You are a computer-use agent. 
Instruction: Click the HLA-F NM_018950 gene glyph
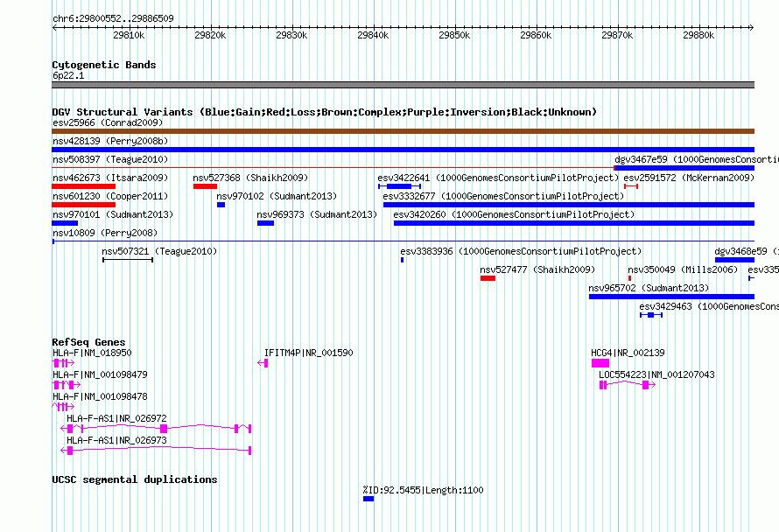(x=63, y=363)
